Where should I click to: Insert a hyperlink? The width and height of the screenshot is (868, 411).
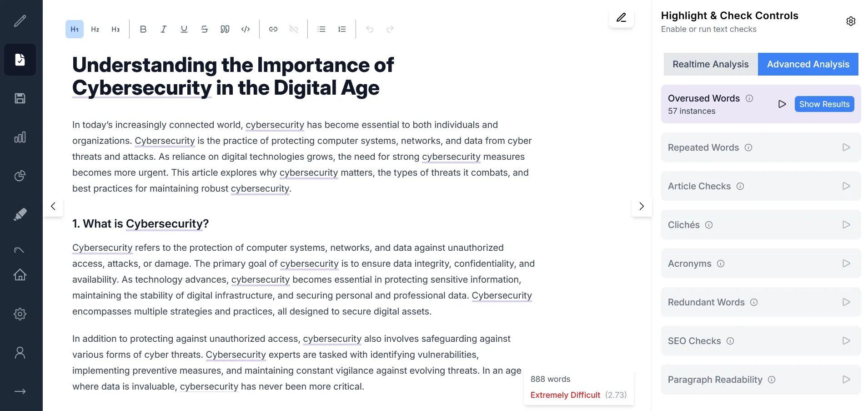click(273, 29)
